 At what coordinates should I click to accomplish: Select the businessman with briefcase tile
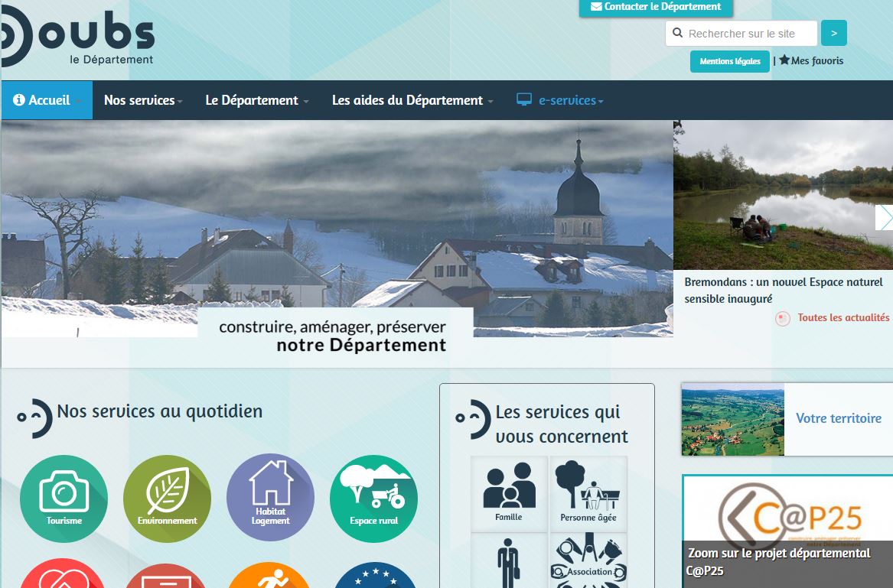[509, 560]
